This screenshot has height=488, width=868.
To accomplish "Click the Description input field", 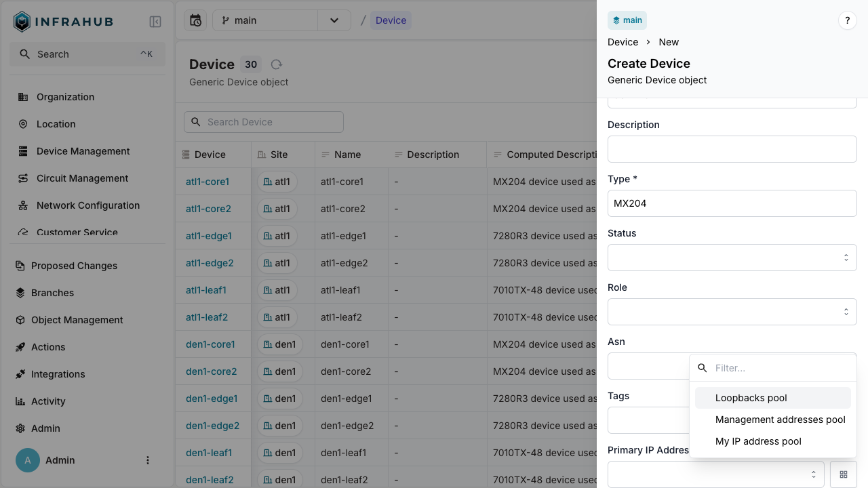I will point(732,149).
